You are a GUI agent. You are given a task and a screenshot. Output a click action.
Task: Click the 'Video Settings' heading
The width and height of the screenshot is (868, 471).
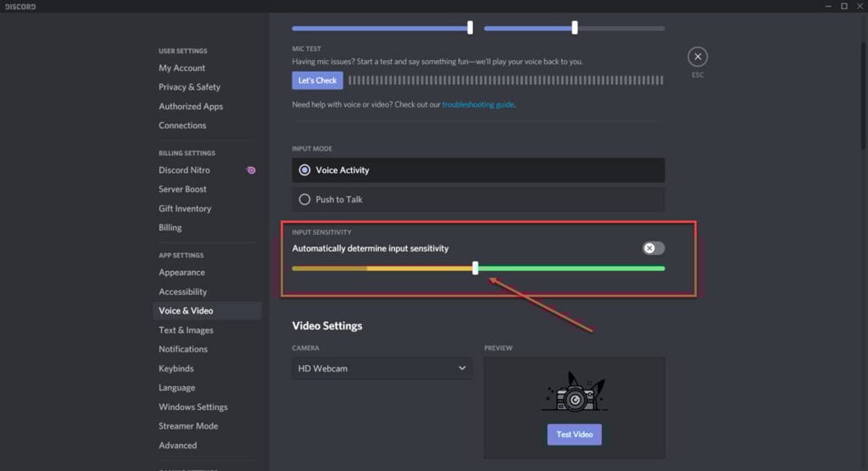pos(327,326)
